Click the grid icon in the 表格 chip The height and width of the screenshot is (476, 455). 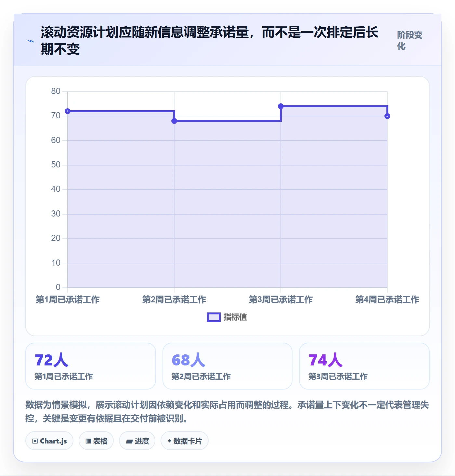pyautogui.click(x=88, y=441)
